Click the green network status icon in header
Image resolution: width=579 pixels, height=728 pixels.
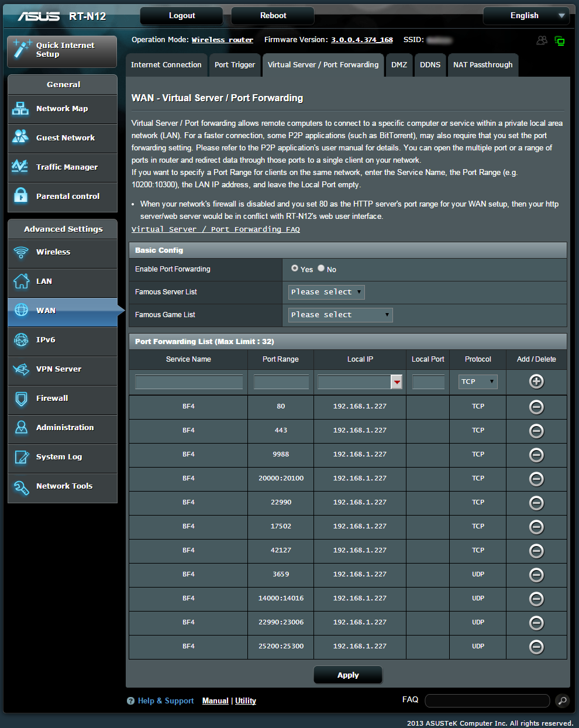click(560, 40)
